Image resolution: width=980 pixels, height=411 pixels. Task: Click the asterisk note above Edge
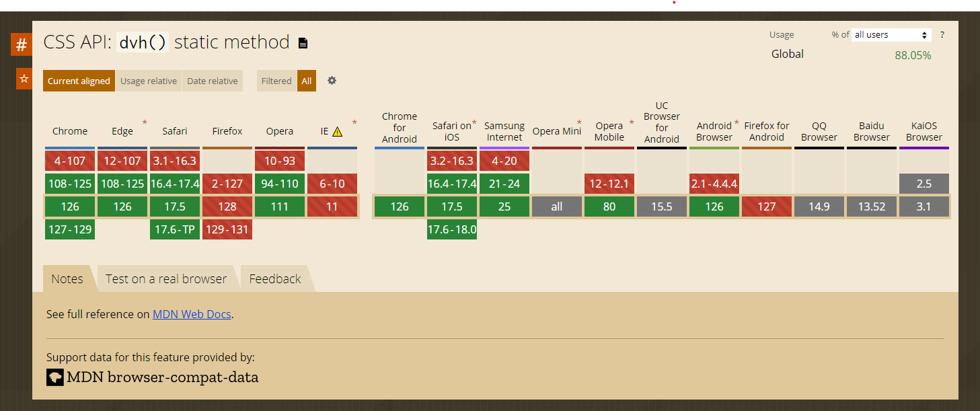point(144,121)
